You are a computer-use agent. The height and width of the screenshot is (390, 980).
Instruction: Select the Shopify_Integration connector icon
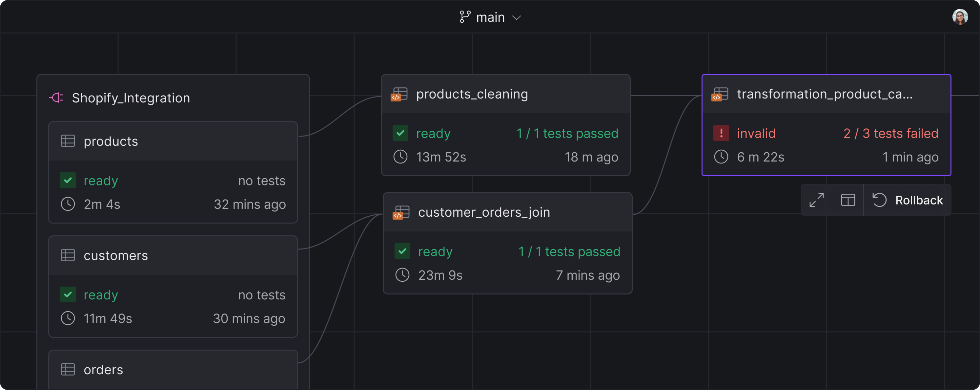click(x=57, y=98)
